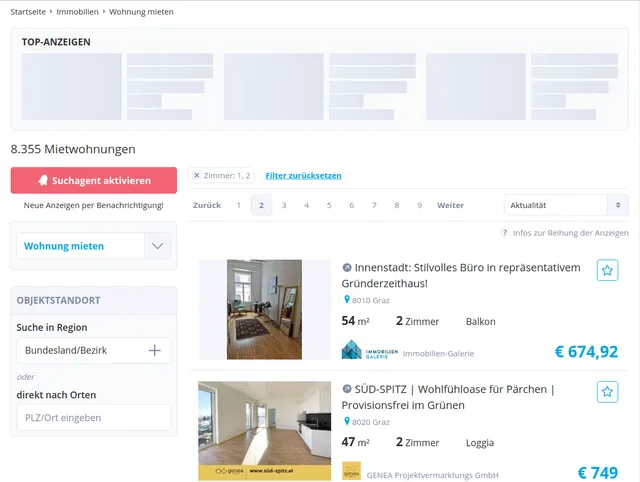Image resolution: width=640 pixels, height=482 pixels.
Task: Focus the PLZ/Ort eingeben input field
Action: [x=93, y=417]
